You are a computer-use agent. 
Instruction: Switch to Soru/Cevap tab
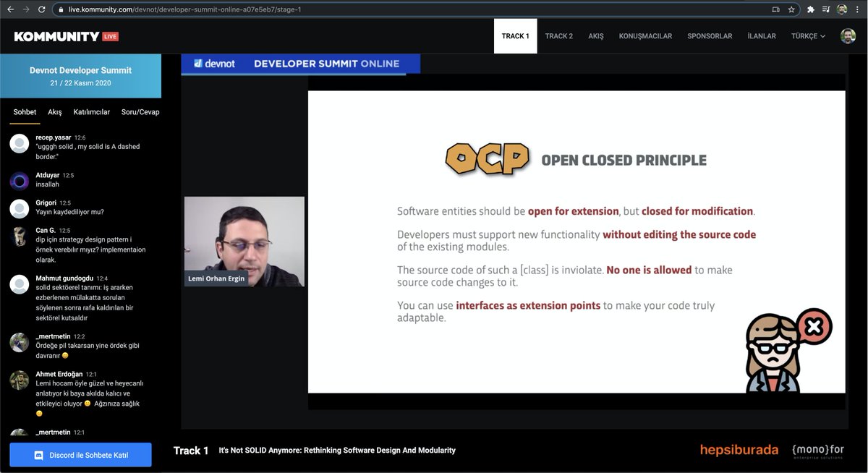pyautogui.click(x=140, y=112)
